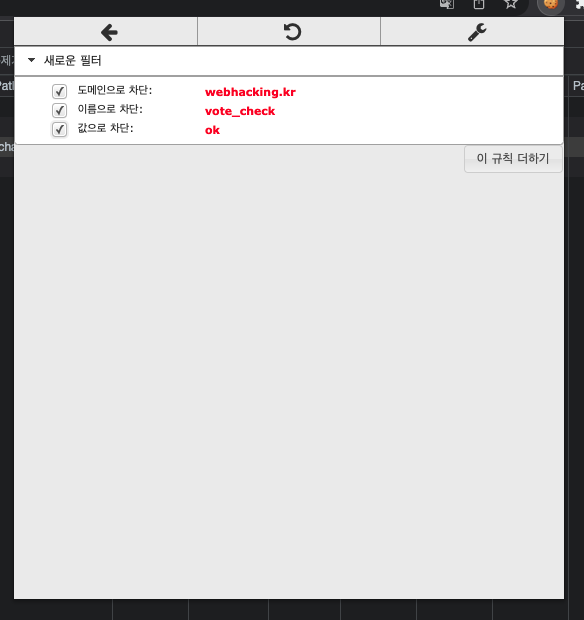Click the red vote_check name value
This screenshot has height=620, width=584.
240,111
